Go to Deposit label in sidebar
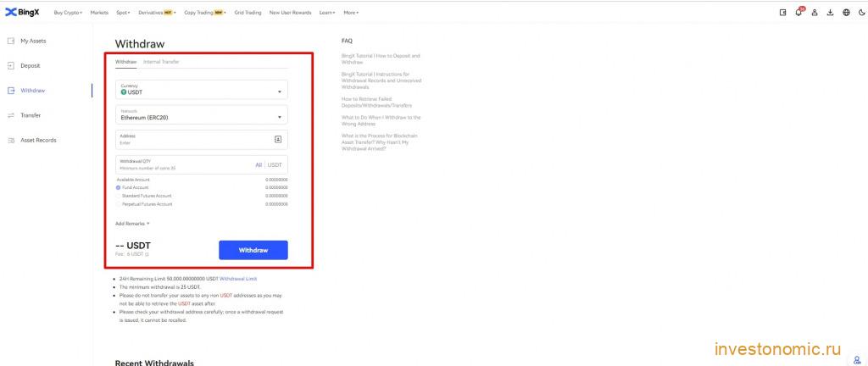Viewport: 868px width, 366px height. tap(31, 66)
